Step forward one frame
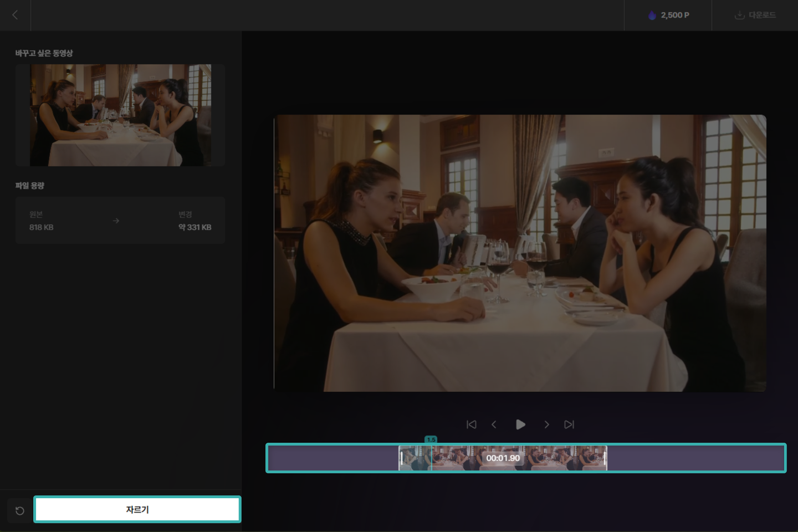Viewport: 798px width, 532px height. (546, 424)
